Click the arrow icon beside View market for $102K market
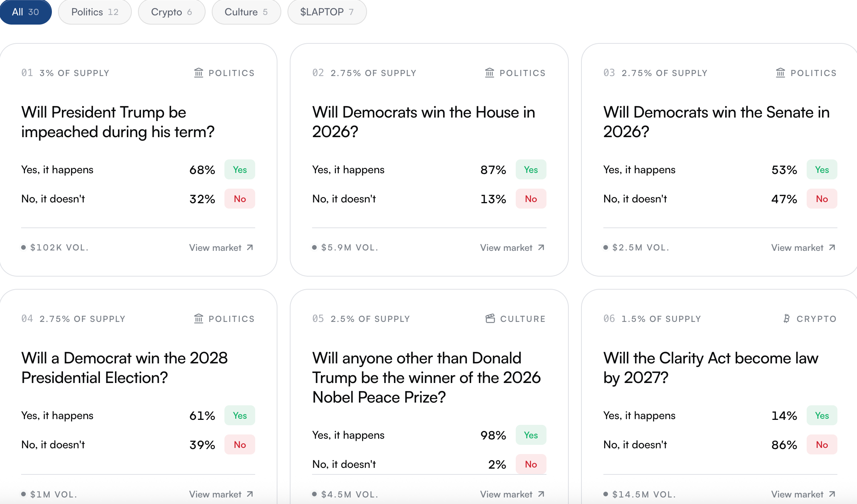857x504 pixels. tap(250, 247)
